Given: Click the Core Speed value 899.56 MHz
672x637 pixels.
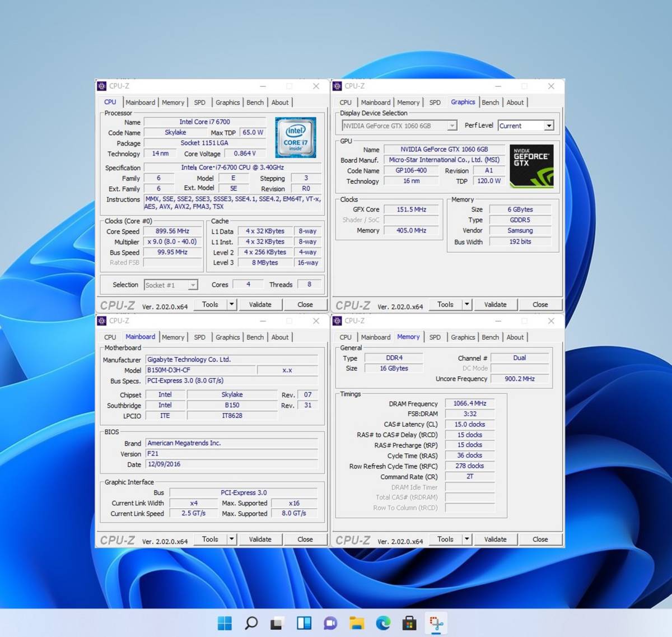Looking at the screenshot, I should coord(172,231).
